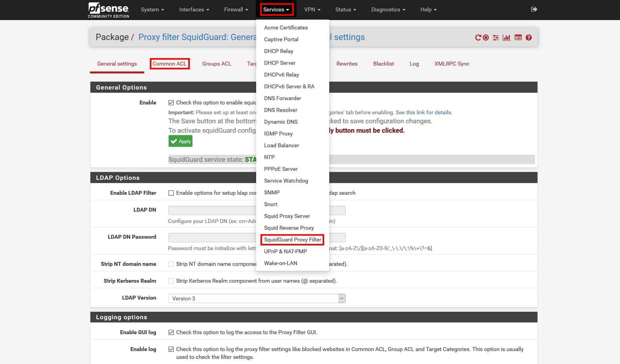This screenshot has width=620, height=364.
Task: Open the Status menu dropdown
Action: [x=346, y=9]
